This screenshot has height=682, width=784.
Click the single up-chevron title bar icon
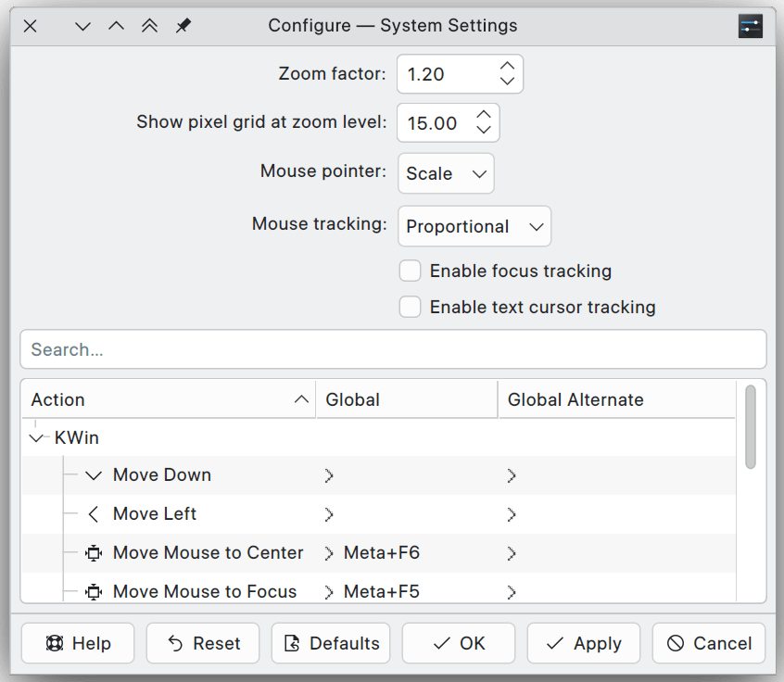coord(116,26)
